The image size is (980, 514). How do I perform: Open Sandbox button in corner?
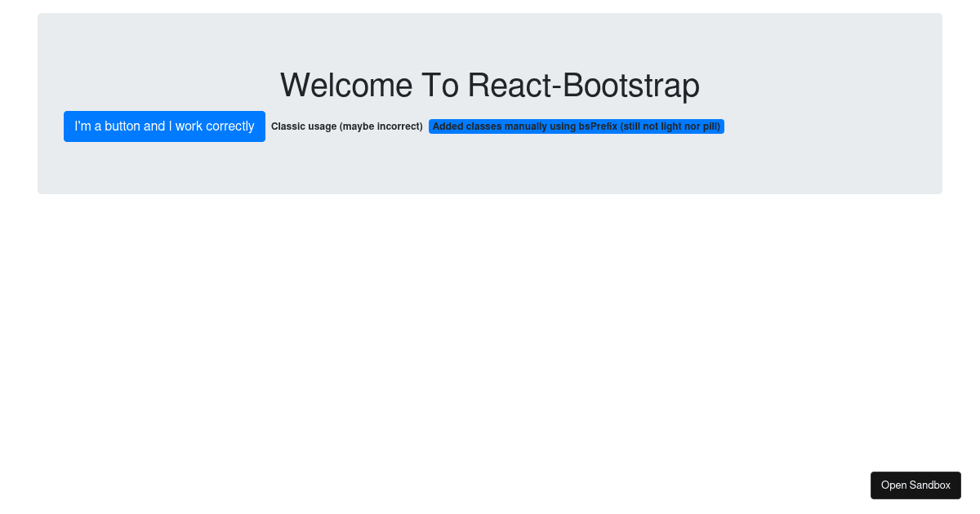click(915, 485)
